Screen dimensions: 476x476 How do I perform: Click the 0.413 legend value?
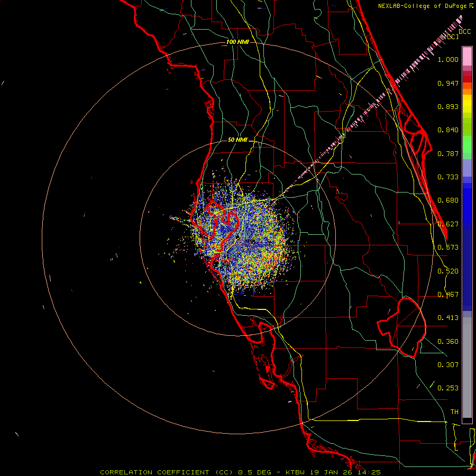448,318
